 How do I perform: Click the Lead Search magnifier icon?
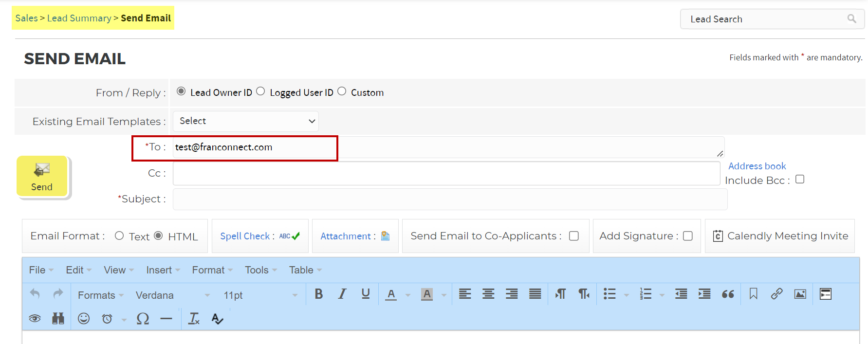click(851, 18)
